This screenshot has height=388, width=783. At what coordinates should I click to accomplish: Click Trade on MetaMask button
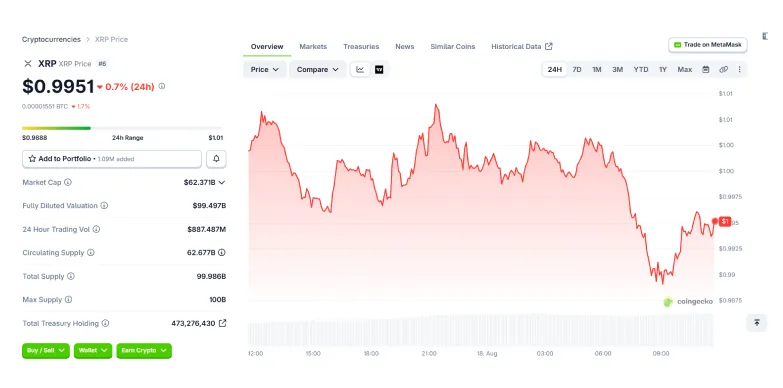click(708, 44)
